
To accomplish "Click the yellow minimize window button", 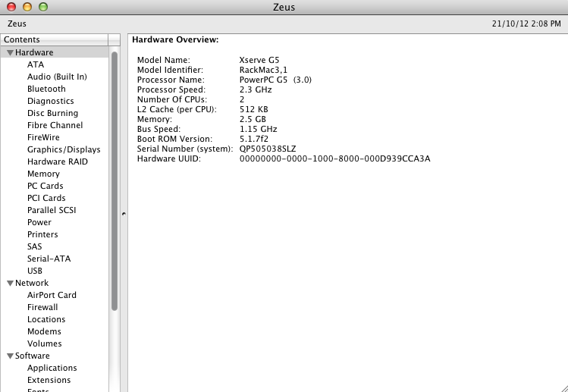I will coord(27,7).
